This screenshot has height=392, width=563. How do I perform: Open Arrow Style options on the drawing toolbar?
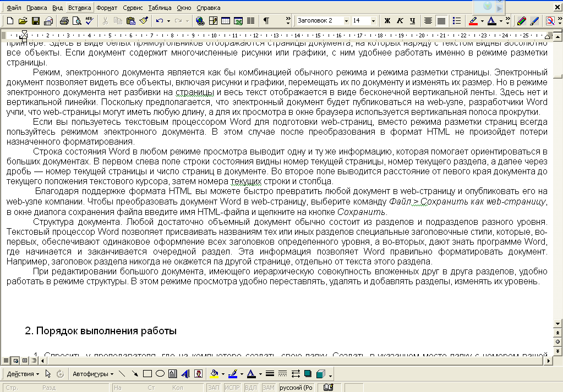pos(296,374)
